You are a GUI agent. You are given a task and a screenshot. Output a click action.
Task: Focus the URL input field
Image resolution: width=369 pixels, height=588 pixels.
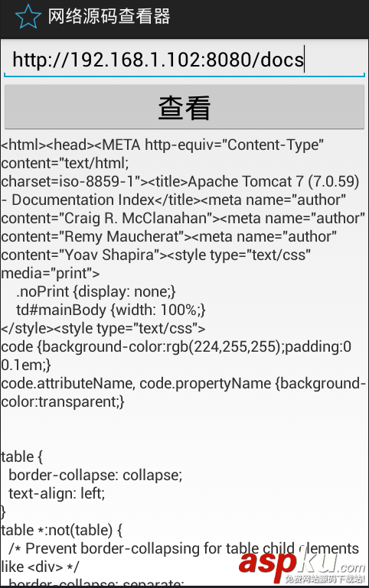184,59
